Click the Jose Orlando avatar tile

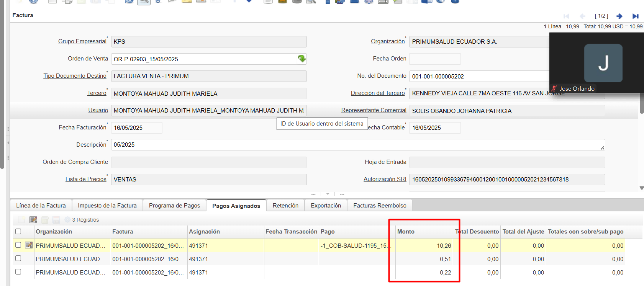coord(603,63)
